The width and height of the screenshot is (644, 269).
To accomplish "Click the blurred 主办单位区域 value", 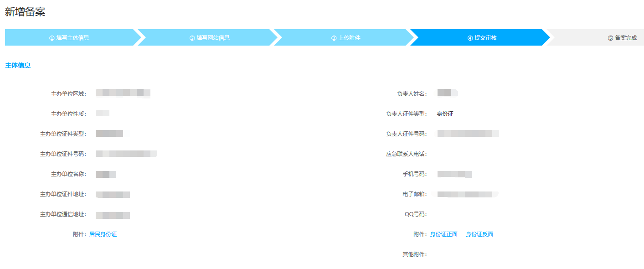I will (x=123, y=93).
